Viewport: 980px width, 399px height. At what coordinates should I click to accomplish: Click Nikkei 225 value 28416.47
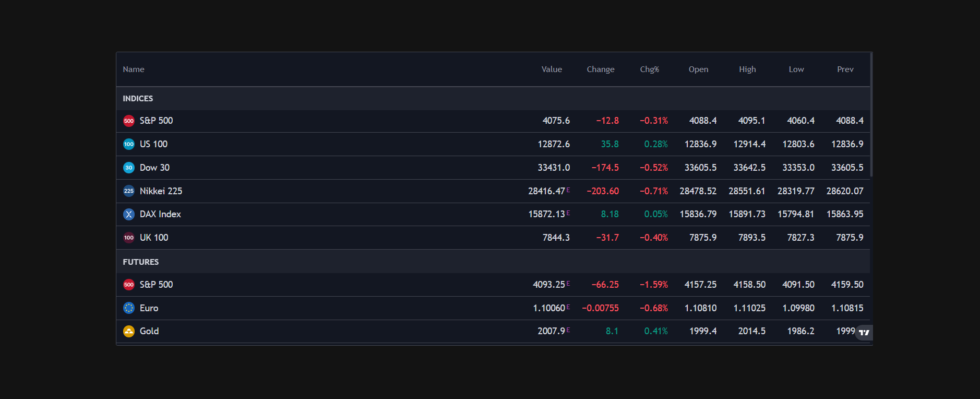click(546, 191)
